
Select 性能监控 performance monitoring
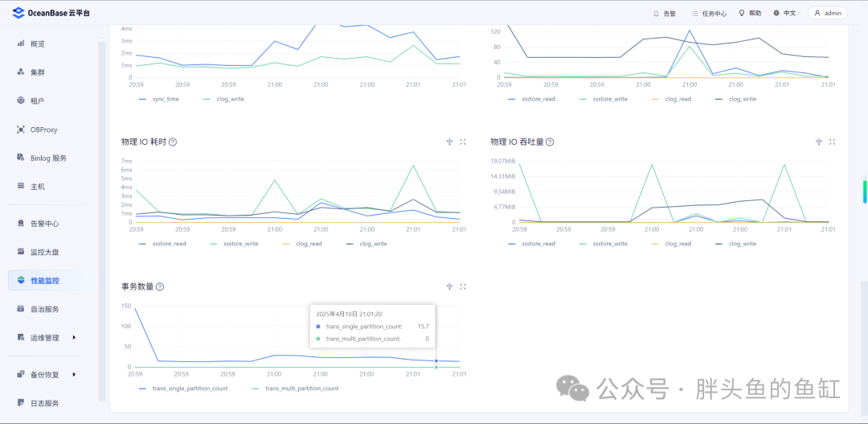pyautogui.click(x=48, y=281)
